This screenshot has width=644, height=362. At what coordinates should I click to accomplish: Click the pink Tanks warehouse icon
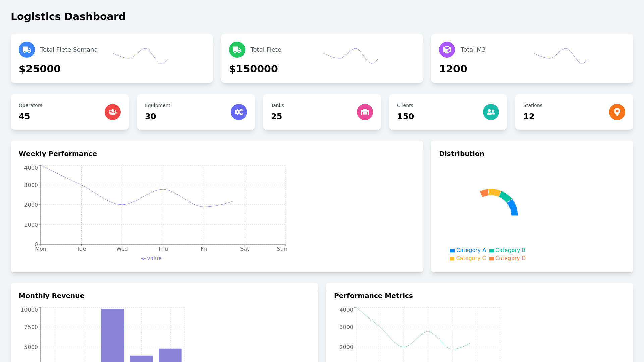[365, 112]
